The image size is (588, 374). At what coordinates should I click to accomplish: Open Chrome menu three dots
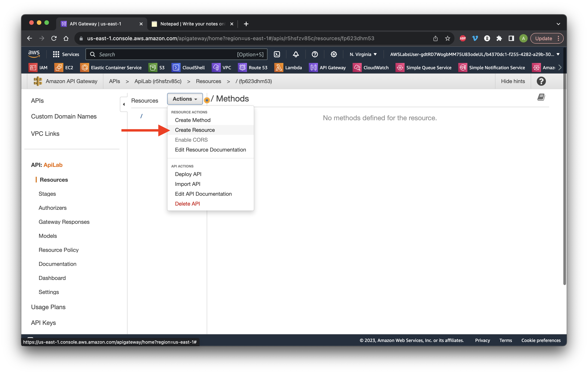tap(558, 38)
